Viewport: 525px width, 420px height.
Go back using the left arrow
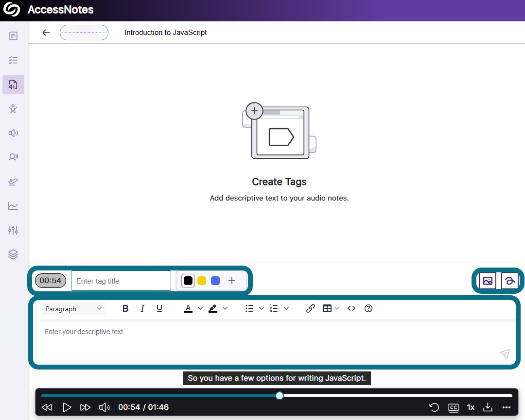coord(46,33)
